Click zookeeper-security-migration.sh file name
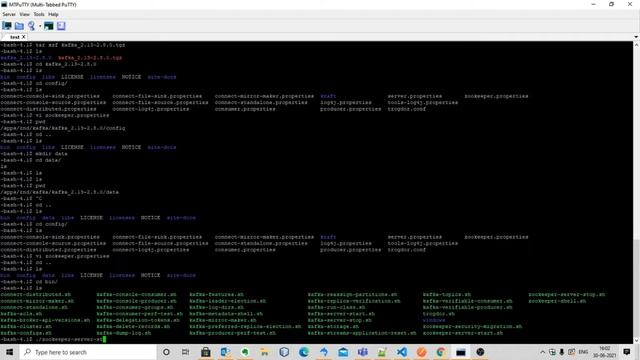640x360 pixels. (x=472, y=327)
